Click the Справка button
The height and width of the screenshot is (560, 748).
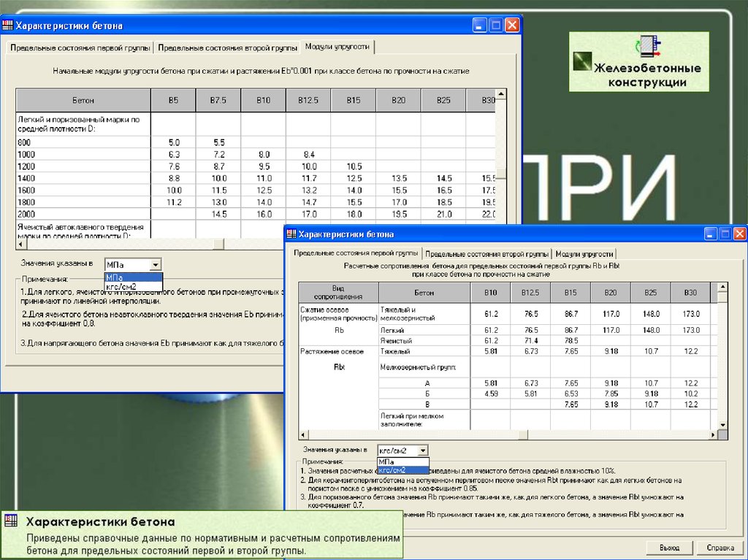click(720, 548)
